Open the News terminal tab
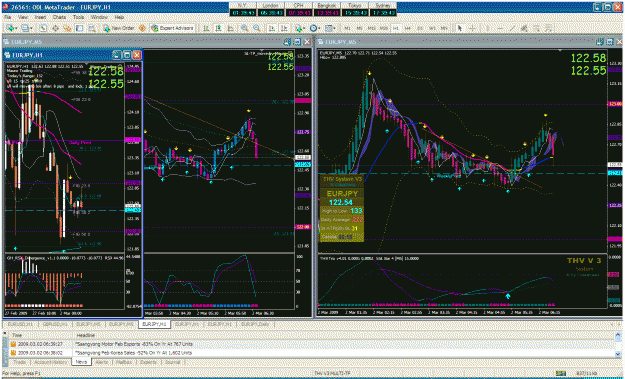 point(81,362)
